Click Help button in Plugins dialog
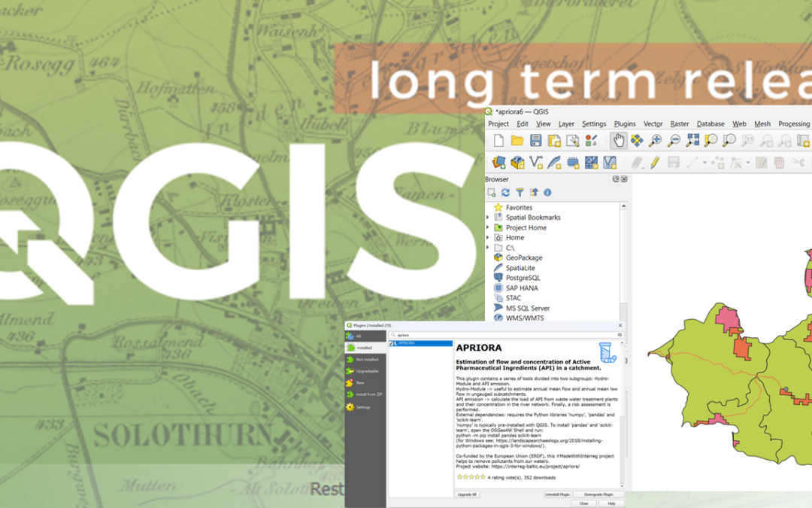812x508 pixels. (x=611, y=503)
